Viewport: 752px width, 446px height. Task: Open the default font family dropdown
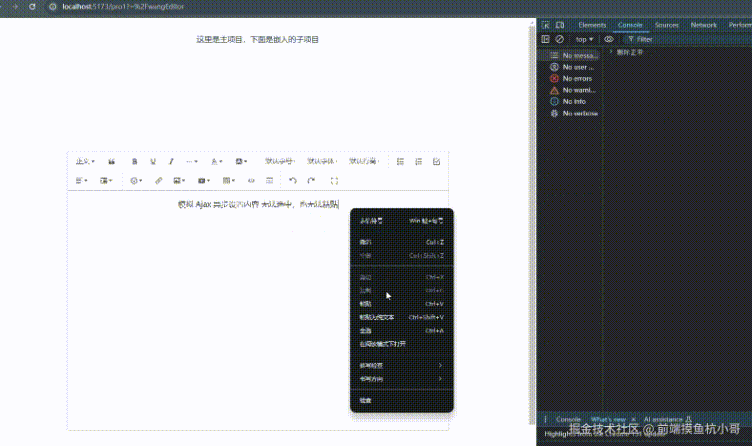click(322, 162)
